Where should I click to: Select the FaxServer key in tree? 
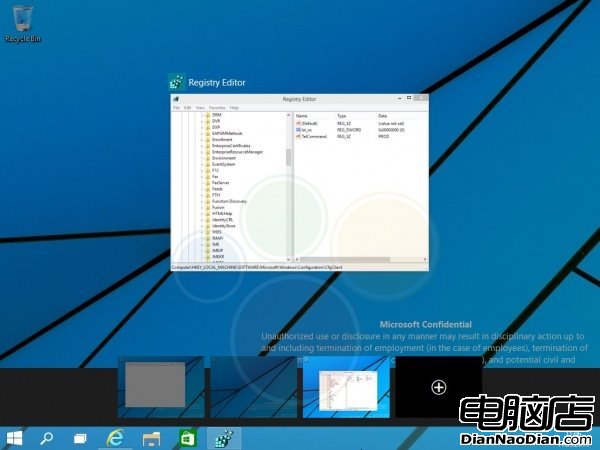coord(221,183)
